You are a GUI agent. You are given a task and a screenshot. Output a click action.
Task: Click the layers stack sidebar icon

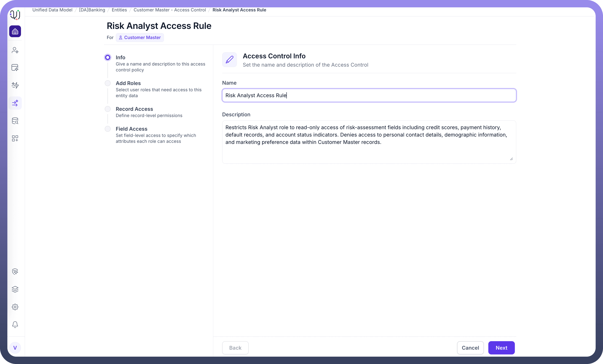coord(15,289)
